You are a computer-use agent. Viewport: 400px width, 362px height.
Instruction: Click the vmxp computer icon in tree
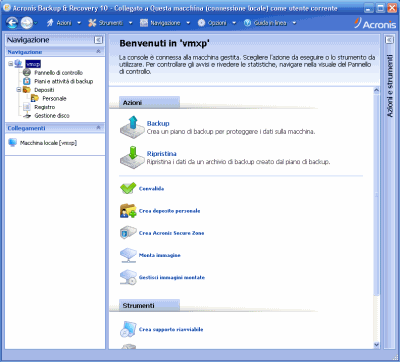pos(19,64)
